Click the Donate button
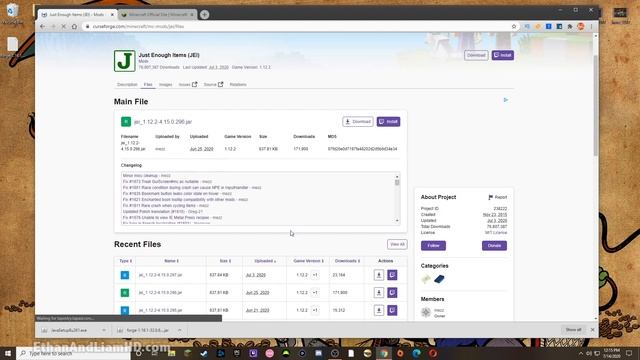Image resolution: width=640 pixels, height=360 pixels. 494,246
